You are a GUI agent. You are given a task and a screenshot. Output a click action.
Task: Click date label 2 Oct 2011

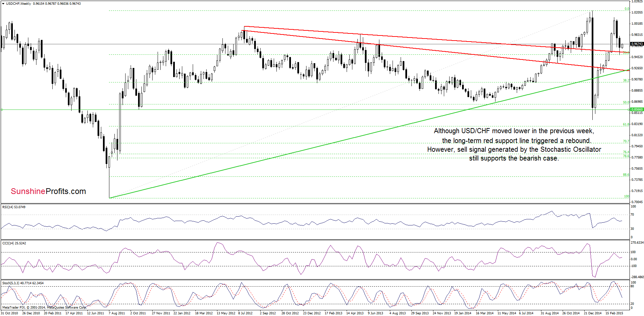tap(138, 313)
